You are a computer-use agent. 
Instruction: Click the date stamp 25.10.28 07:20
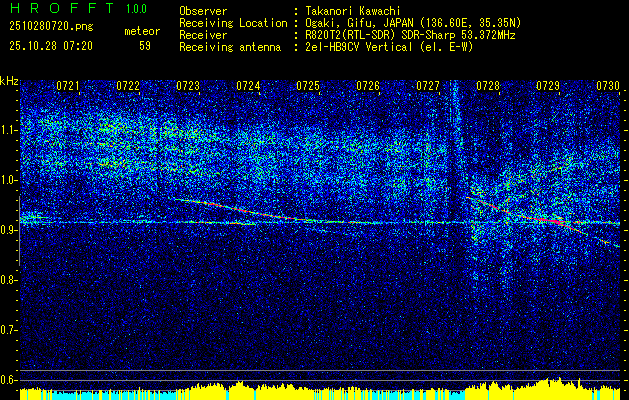pos(51,46)
